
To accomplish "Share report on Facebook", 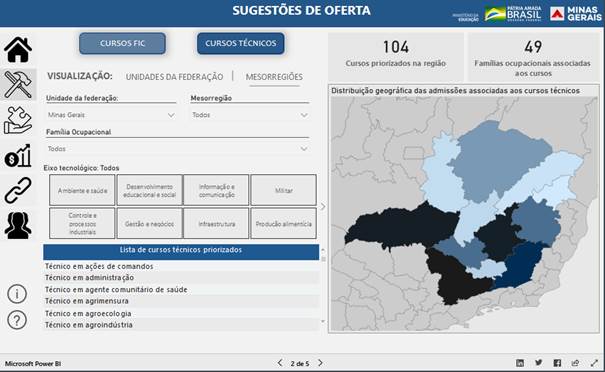I will click(x=557, y=363).
